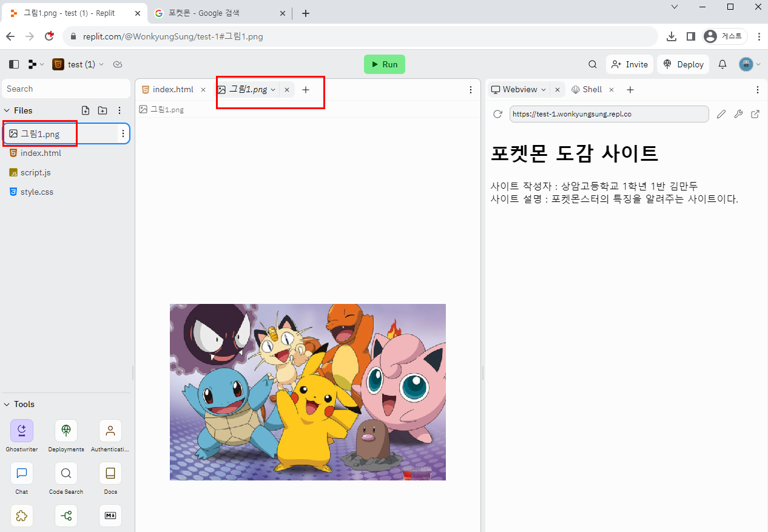Screen dimensions: 768x532
Task: Open the editor pane three-dot menu
Action: pos(471,90)
